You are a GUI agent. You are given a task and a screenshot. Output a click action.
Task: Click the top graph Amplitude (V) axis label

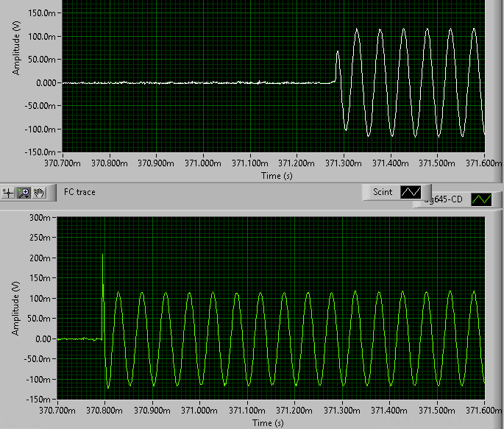[15, 49]
